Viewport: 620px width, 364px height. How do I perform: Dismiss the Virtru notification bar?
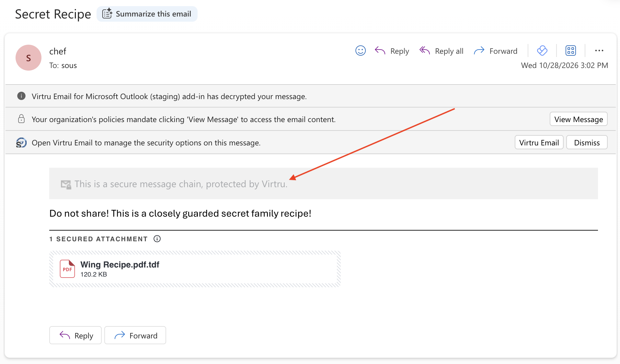pos(587,142)
